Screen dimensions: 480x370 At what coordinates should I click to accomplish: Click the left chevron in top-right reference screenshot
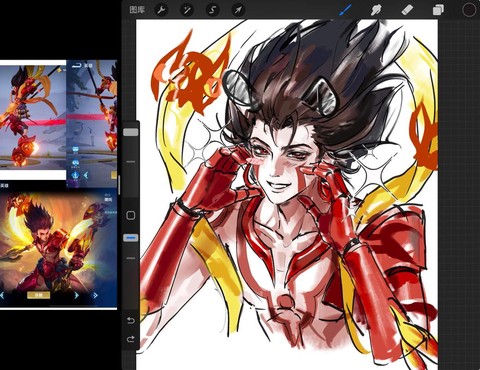(86, 175)
